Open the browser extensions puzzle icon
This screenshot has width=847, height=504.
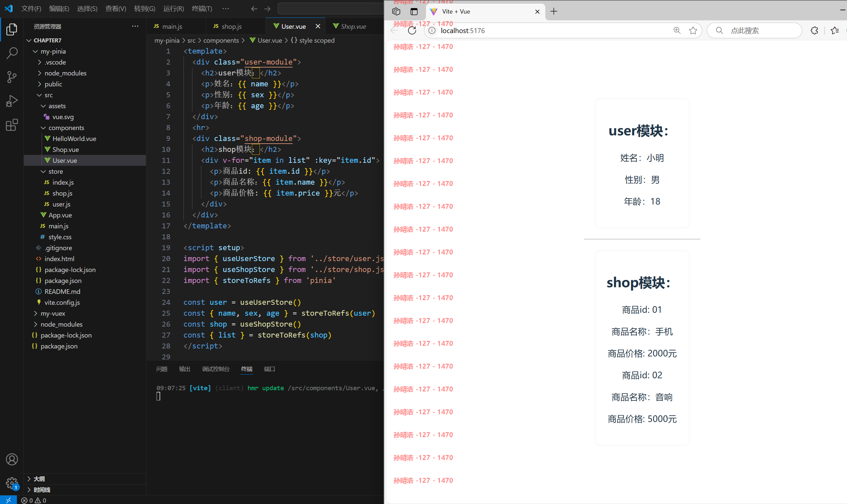click(814, 30)
